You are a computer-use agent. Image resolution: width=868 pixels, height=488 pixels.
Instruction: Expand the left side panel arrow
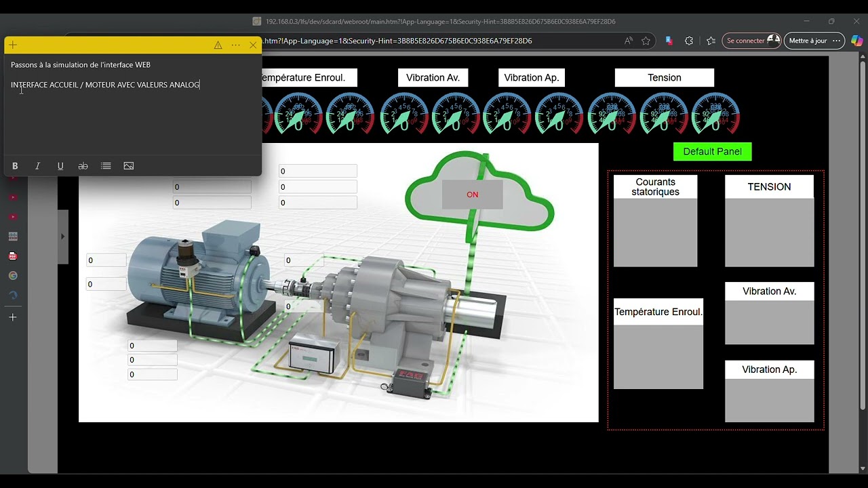tap(62, 237)
